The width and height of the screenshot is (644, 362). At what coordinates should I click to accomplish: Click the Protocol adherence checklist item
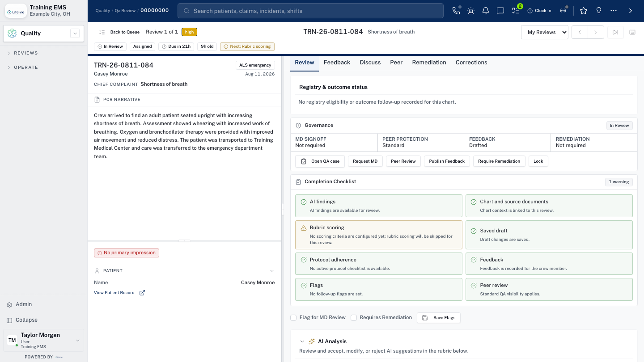[379, 264]
